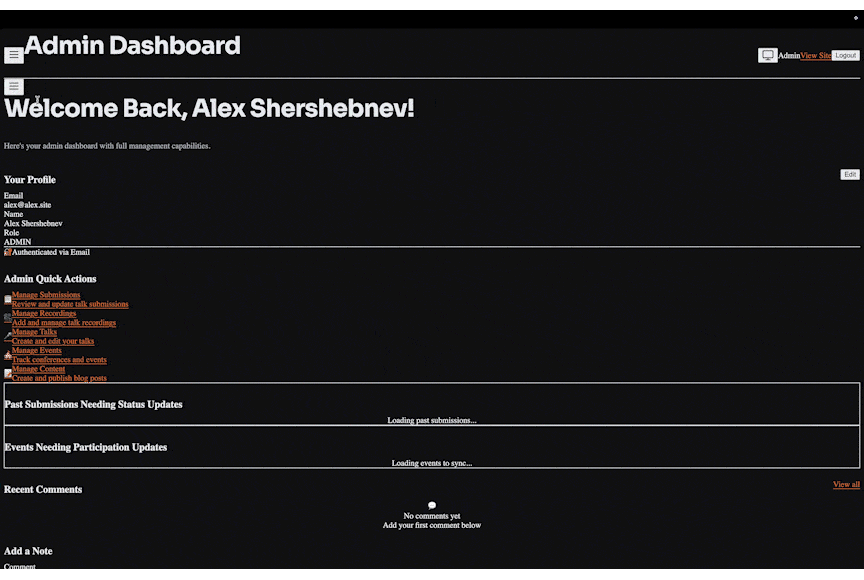Screen dimensions: 864x580
Task: Click the Comment field under Add a Note
Action: [x=20, y=567]
